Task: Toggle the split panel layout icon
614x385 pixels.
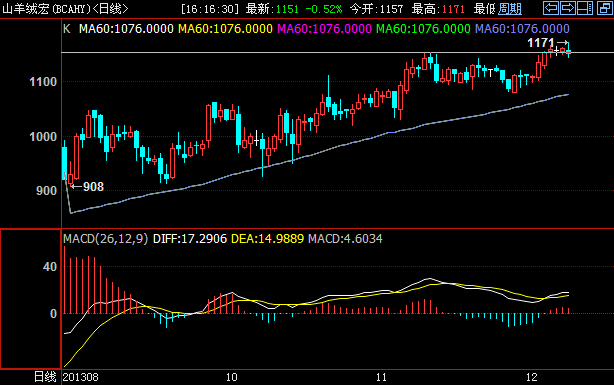Action: click(585, 8)
